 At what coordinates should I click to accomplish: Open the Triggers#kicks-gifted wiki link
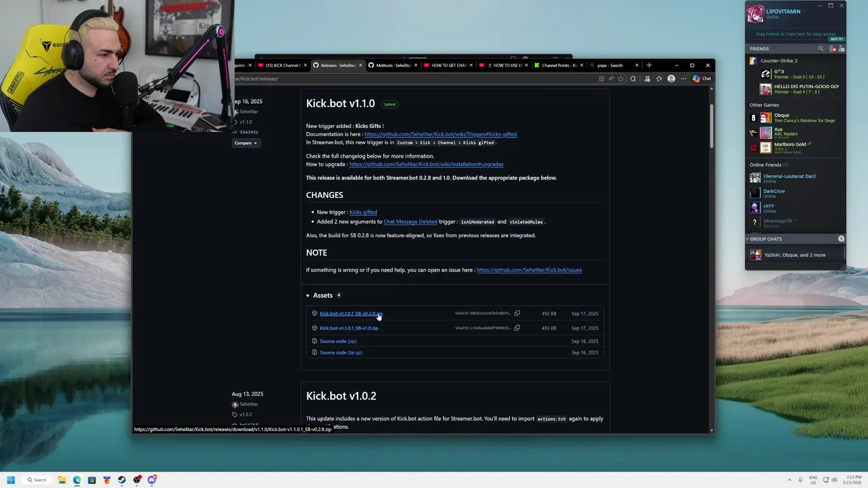441,134
